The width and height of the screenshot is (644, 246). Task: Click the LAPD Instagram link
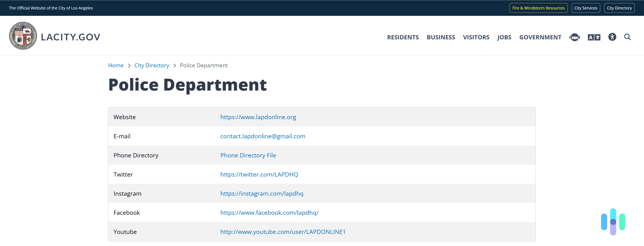coord(261,193)
